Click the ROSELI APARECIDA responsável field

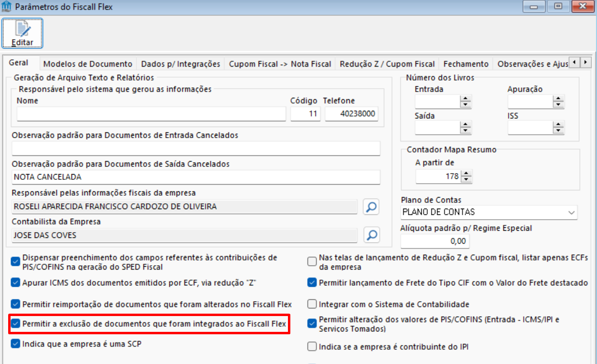[x=185, y=207]
